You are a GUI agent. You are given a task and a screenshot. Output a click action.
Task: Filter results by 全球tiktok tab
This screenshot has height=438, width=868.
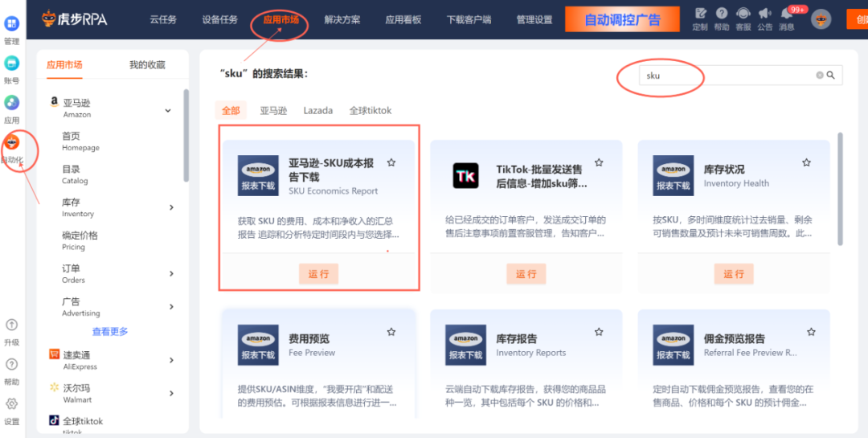tap(371, 110)
